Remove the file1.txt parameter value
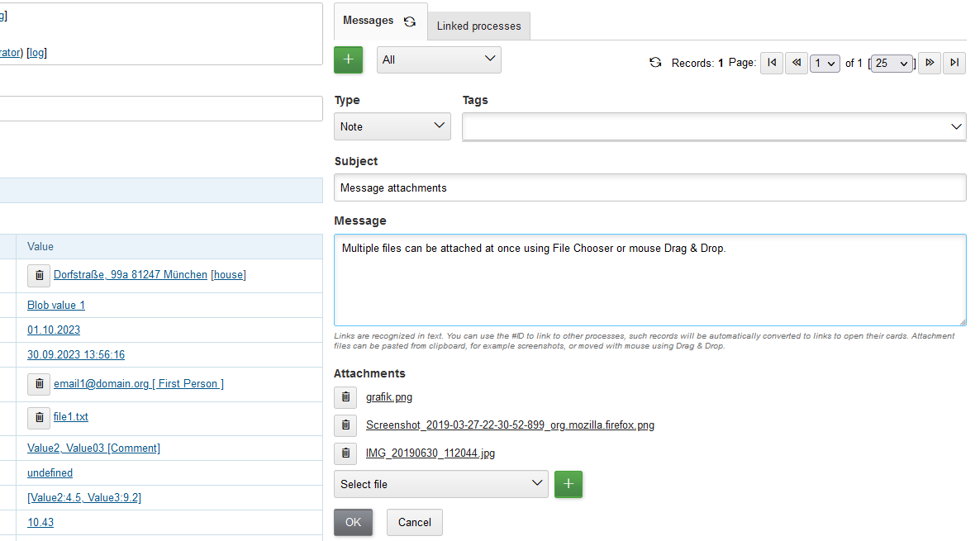Image resolution: width=980 pixels, height=541 pixels. pos(39,417)
